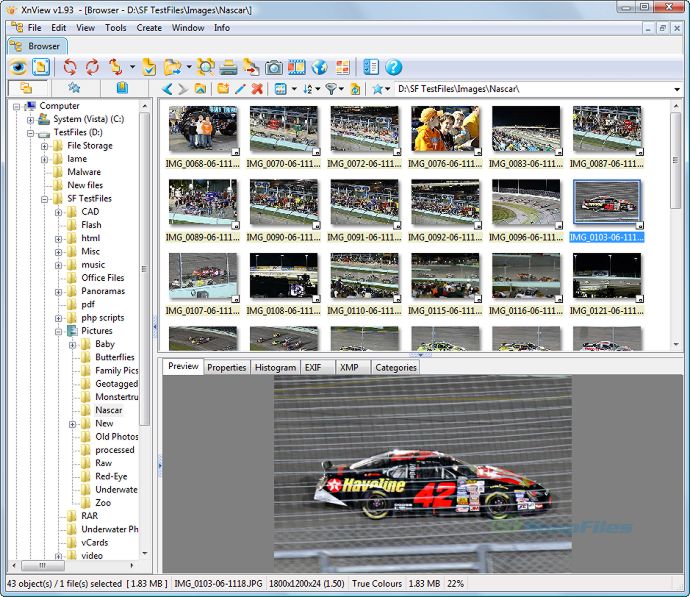690x597 pixels.
Task: Rotate image left with first red arrows icon
Action: click(x=70, y=67)
